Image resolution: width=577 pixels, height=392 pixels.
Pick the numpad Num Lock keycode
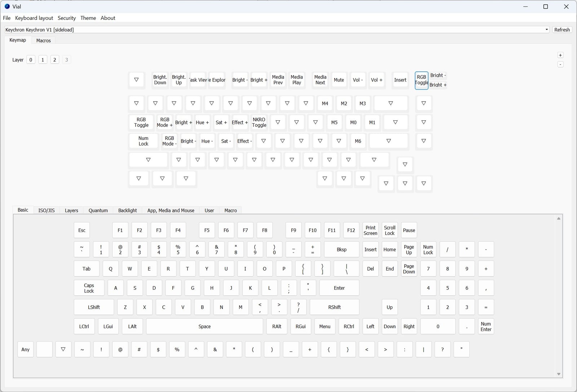pyautogui.click(x=428, y=249)
